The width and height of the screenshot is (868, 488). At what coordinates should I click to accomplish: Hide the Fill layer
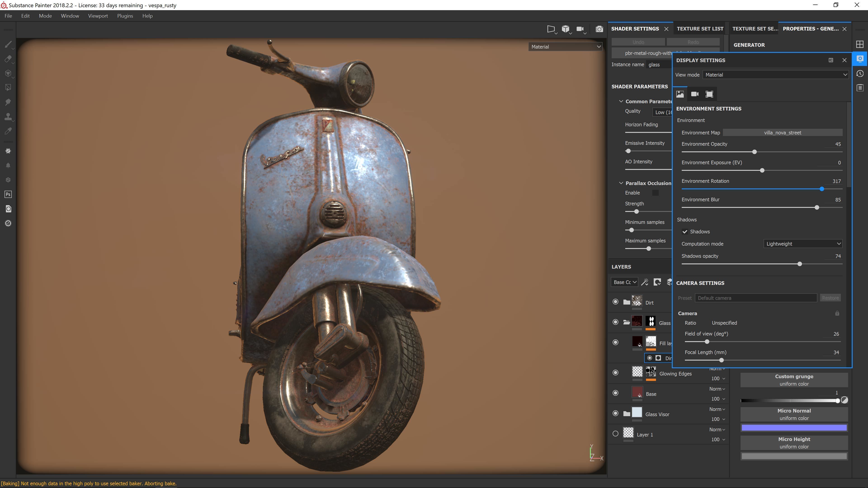[x=616, y=343]
